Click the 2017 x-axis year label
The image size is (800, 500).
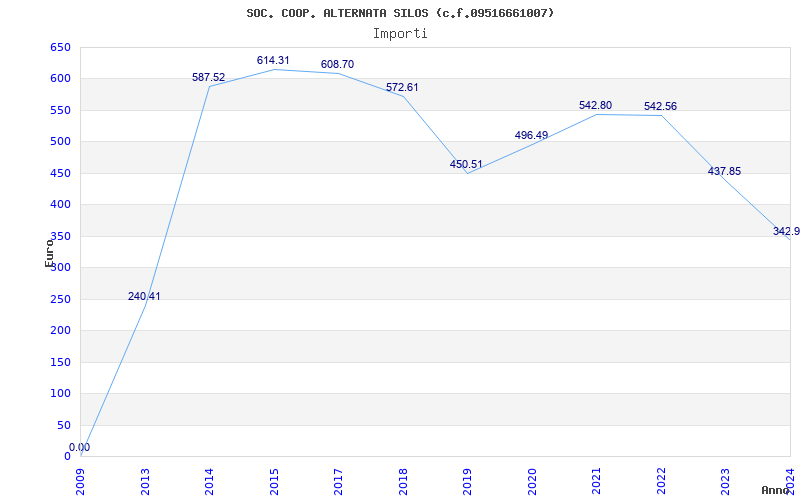[338, 482]
